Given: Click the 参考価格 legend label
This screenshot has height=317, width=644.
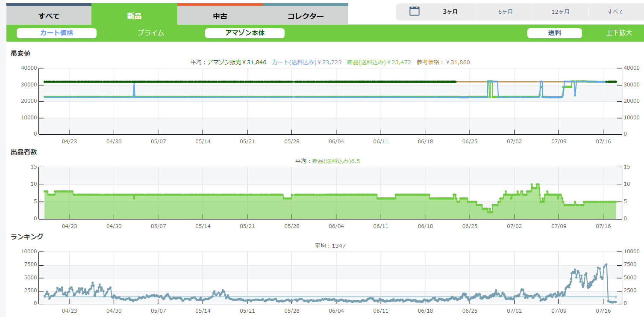Looking at the screenshot, I should click(443, 62).
